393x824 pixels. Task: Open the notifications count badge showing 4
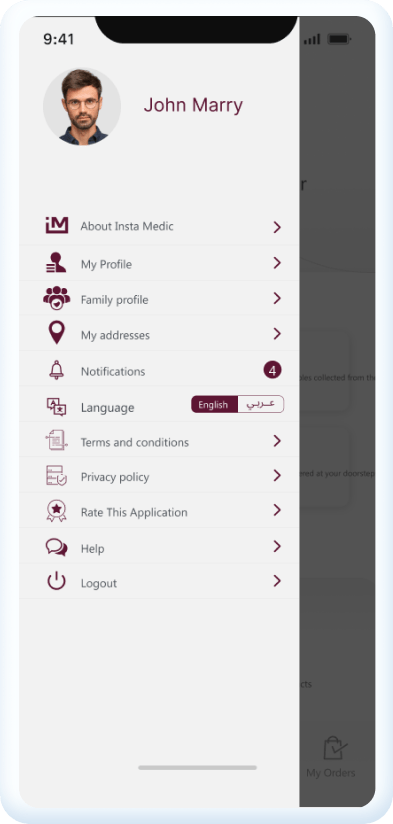click(x=272, y=370)
